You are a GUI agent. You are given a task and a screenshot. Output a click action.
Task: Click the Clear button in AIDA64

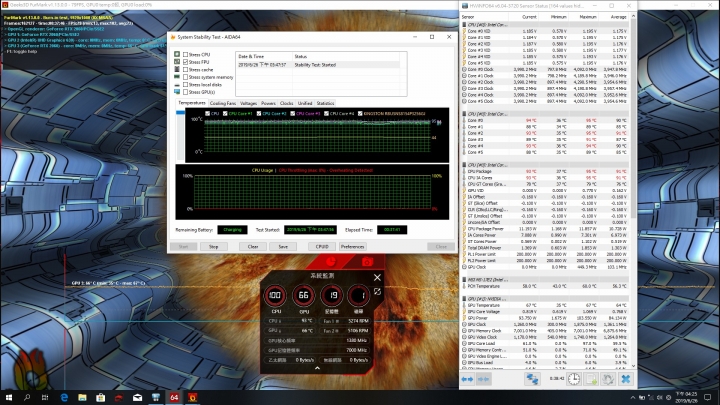(253, 247)
